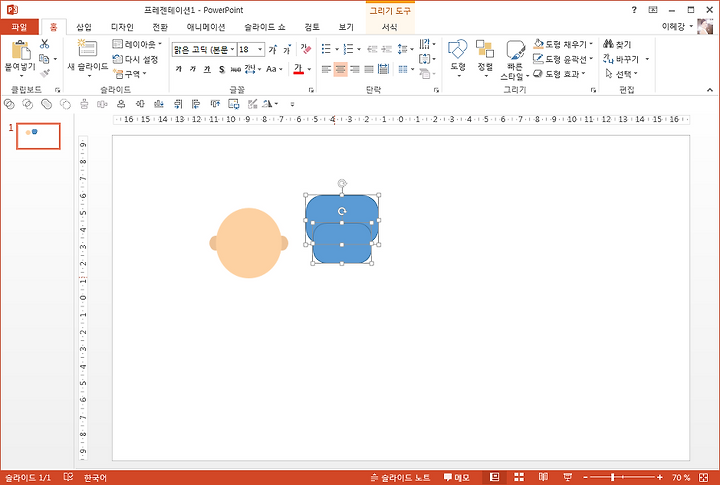This screenshot has height=485, width=720.
Task: Increase font size with the large 가 button
Action: (273, 49)
